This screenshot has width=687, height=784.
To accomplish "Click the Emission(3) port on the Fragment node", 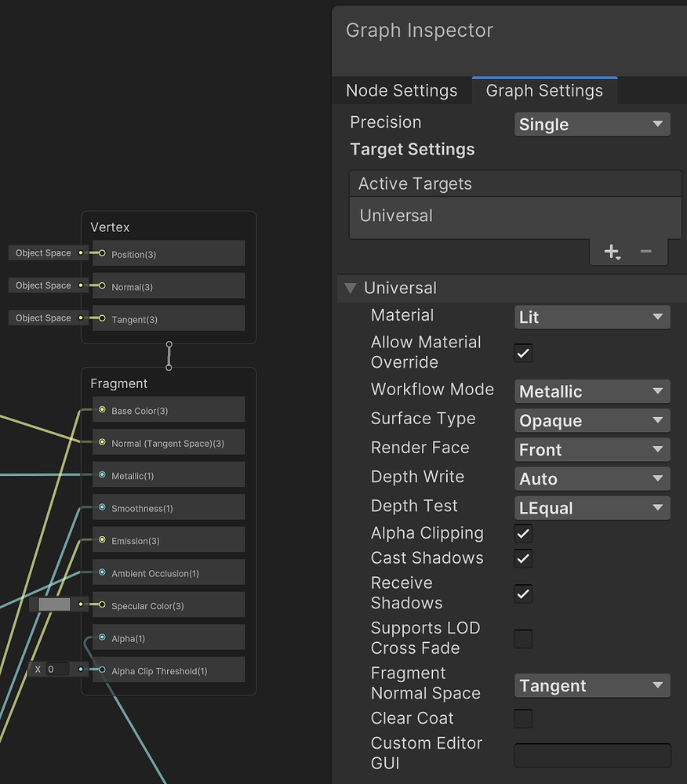I will point(100,539).
